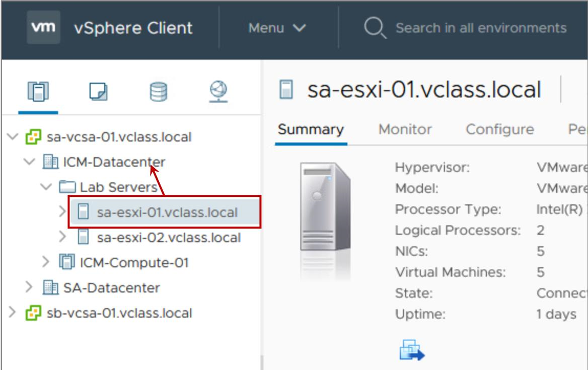Click the sa-esxi-01 host icon in tree
The image size is (588, 370).
(x=83, y=212)
